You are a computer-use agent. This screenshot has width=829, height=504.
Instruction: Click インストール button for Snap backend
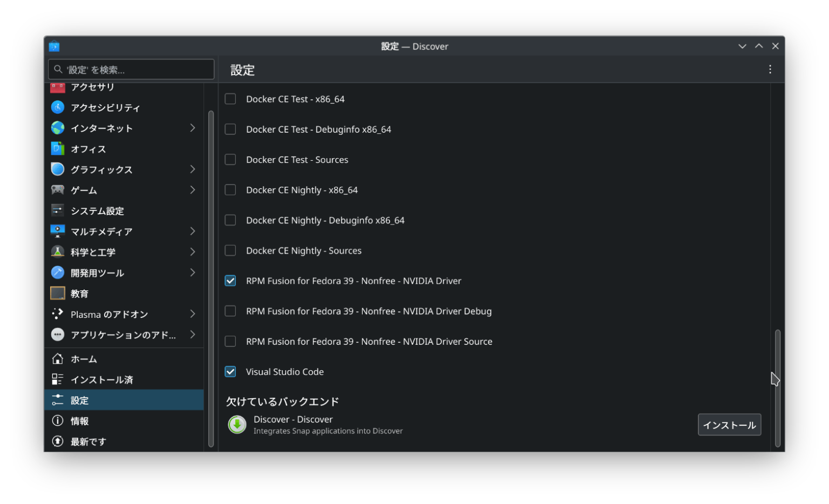click(729, 425)
